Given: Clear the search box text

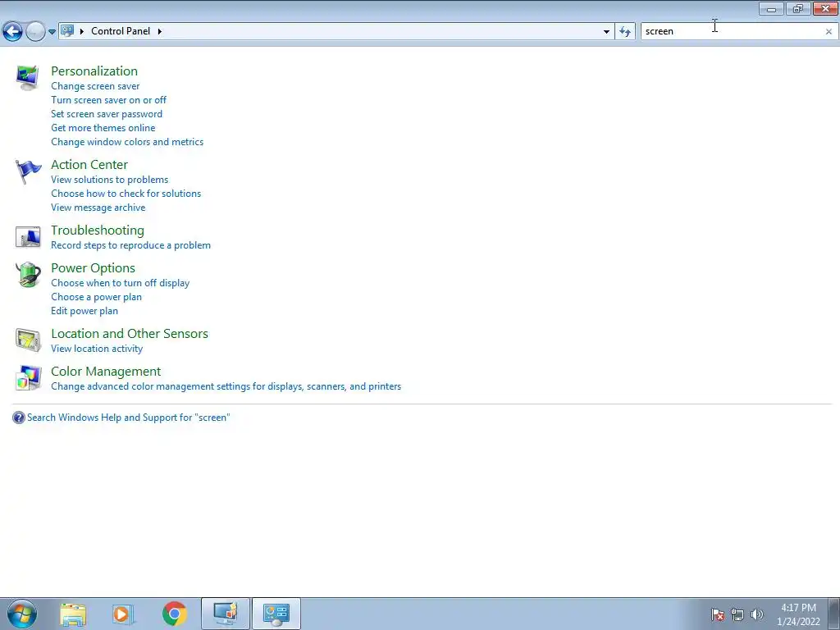Looking at the screenshot, I should click(829, 32).
